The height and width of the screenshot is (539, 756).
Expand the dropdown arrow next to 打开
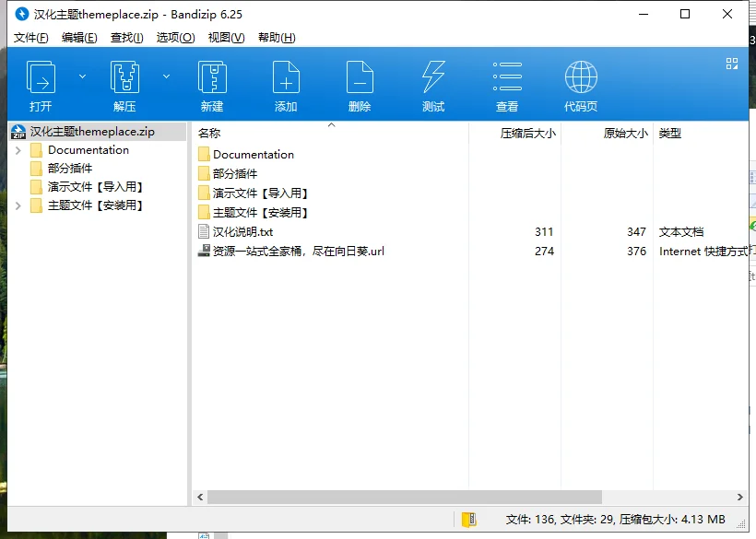pyautogui.click(x=82, y=76)
